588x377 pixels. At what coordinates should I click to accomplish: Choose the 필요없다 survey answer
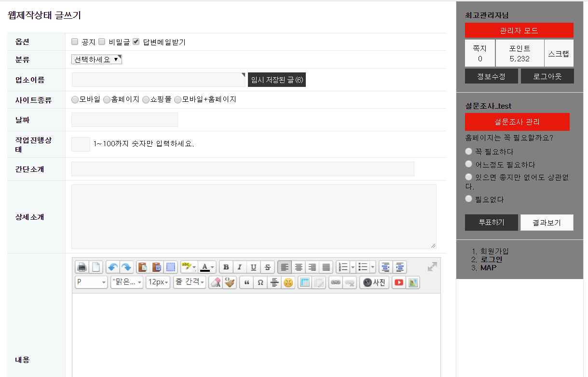(x=468, y=199)
